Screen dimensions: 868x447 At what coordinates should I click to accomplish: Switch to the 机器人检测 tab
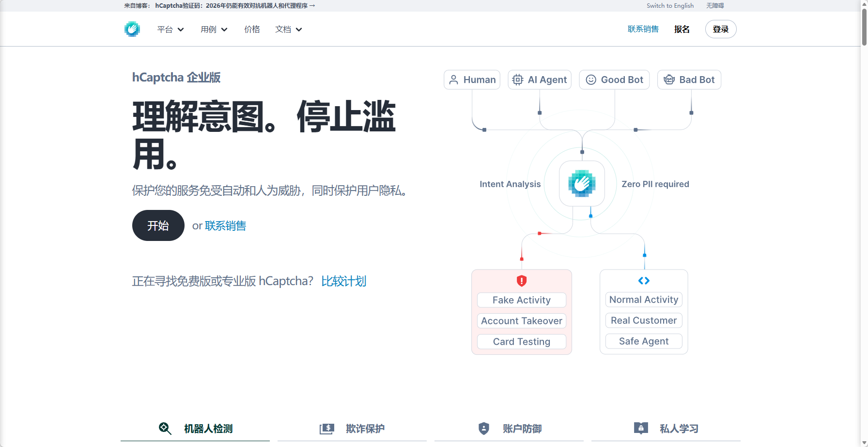(195, 429)
